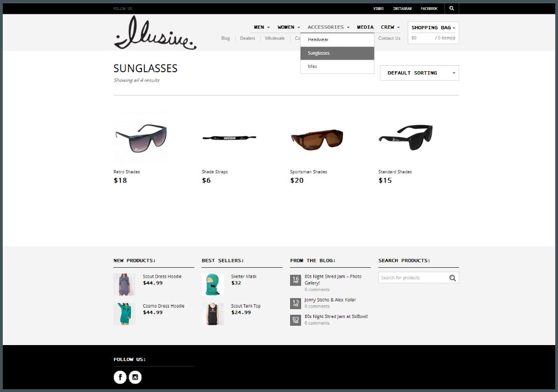Click the search magnifier icon in top bar
The image size is (558, 392).
pyautogui.click(x=451, y=8)
